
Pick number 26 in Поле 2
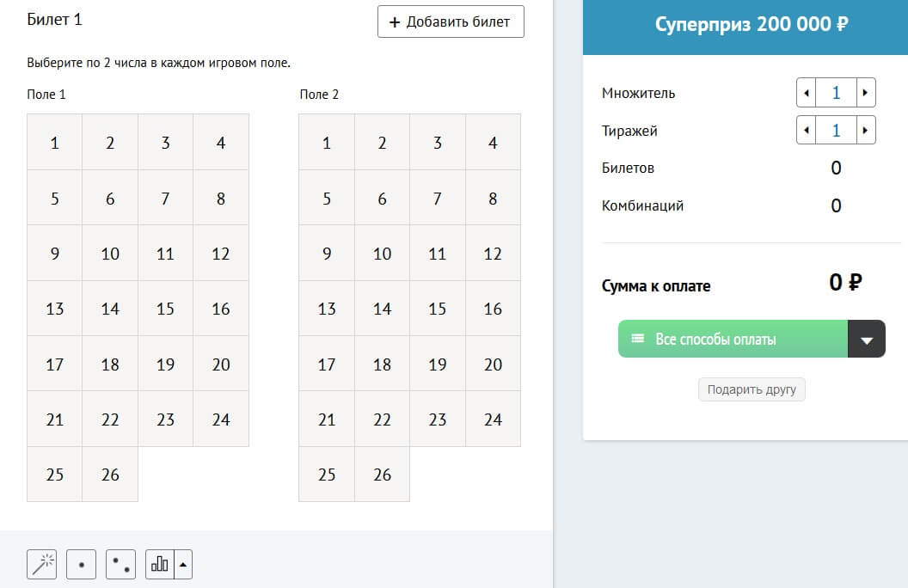(x=382, y=474)
